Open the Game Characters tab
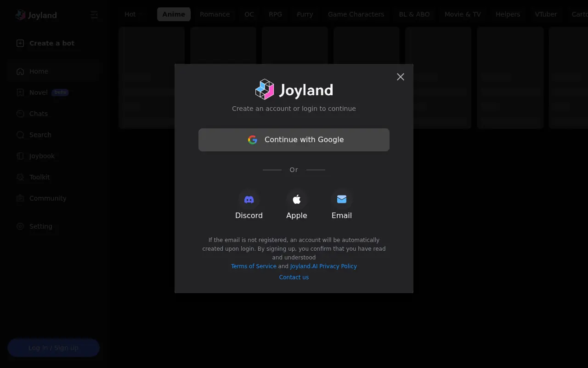This screenshot has width=588, height=368. click(x=356, y=14)
